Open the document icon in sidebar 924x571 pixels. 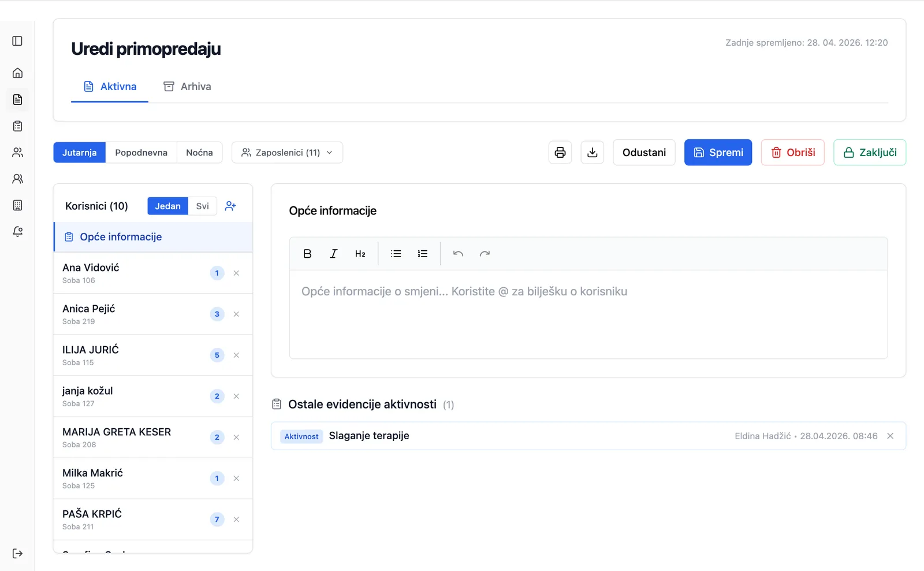pos(17,99)
